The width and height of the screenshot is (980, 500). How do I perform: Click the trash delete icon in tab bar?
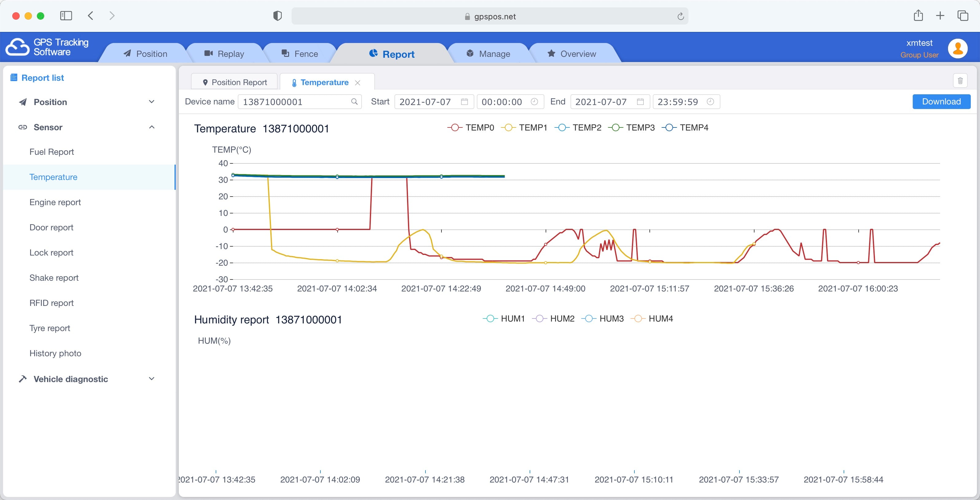(x=960, y=80)
